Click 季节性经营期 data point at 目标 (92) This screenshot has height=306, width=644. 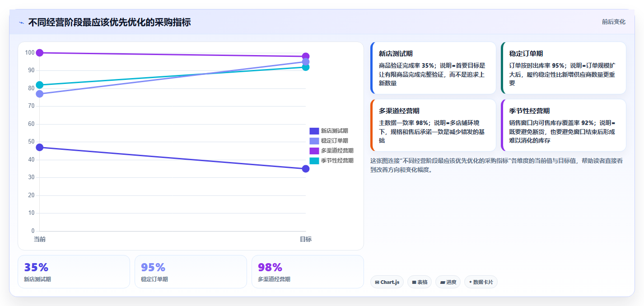(x=306, y=67)
